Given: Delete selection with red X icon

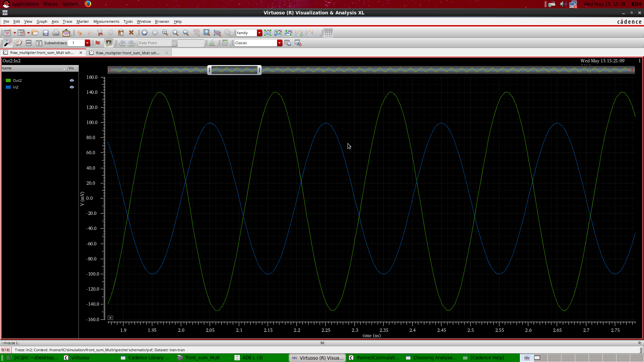Looking at the screenshot, I should (131, 33).
